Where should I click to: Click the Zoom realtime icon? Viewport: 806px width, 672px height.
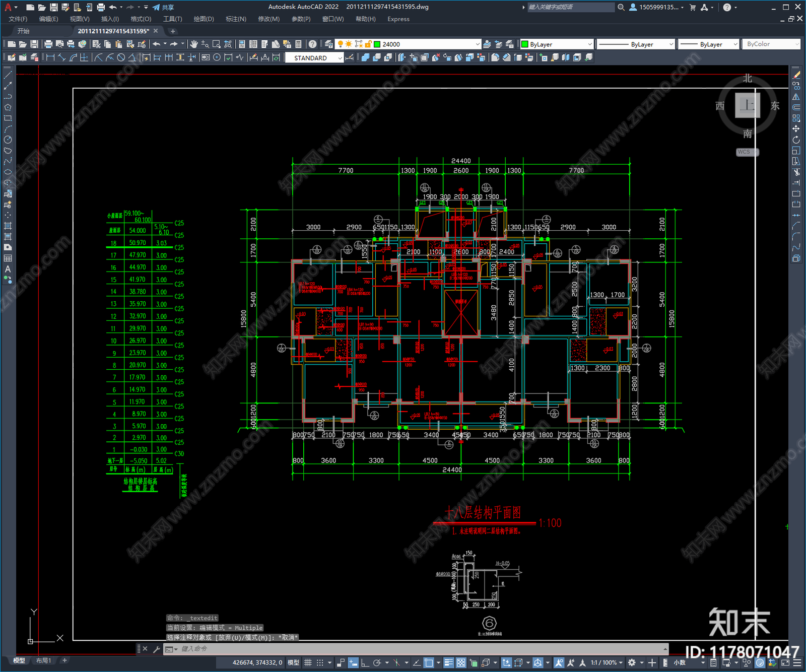coord(205,44)
